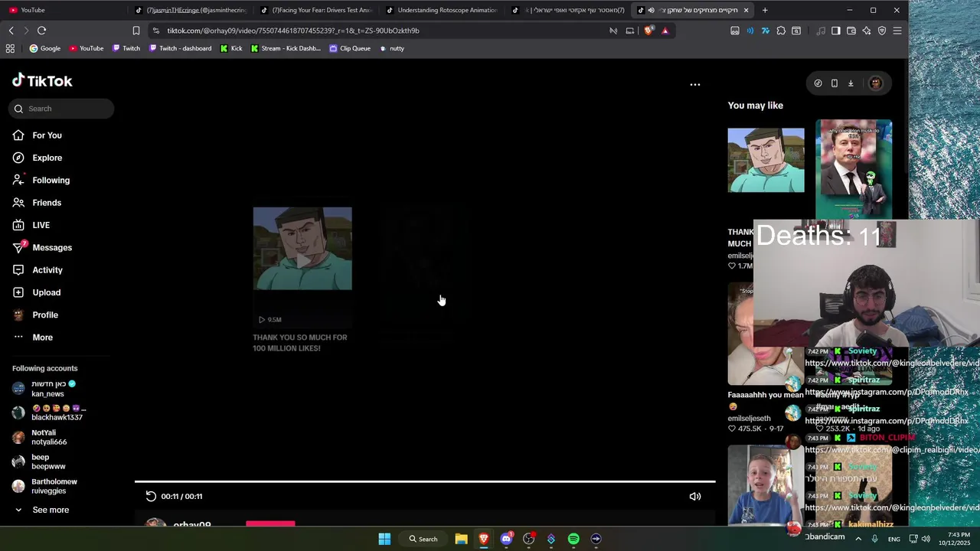Open Discord from the taskbar
The image size is (980, 551).
point(506,539)
